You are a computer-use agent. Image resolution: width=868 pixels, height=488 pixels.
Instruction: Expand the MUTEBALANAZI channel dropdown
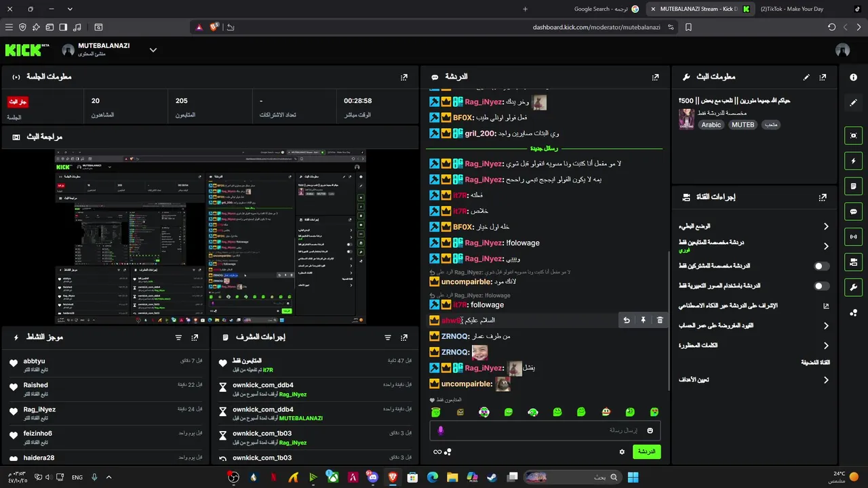[153, 50]
